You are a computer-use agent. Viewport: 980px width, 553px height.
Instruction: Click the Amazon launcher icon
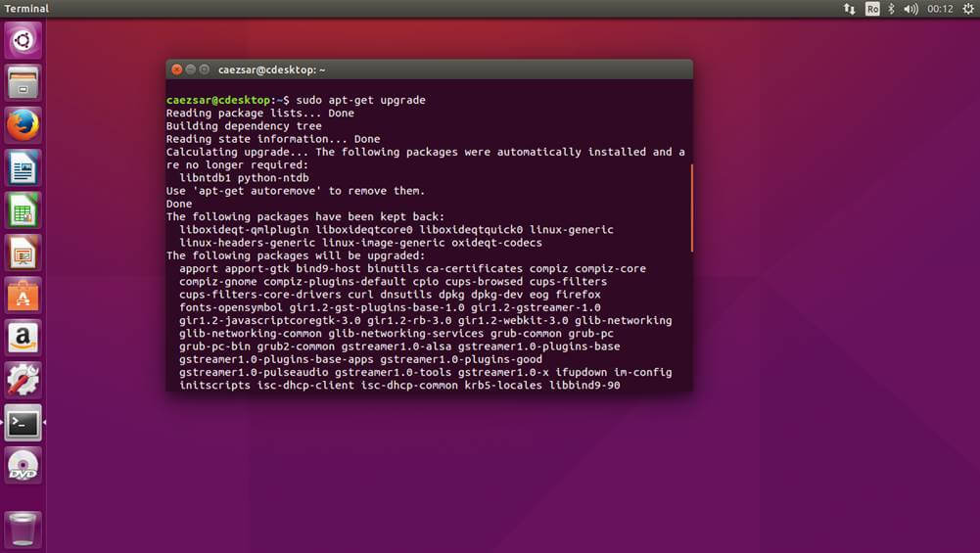pyautogui.click(x=23, y=338)
